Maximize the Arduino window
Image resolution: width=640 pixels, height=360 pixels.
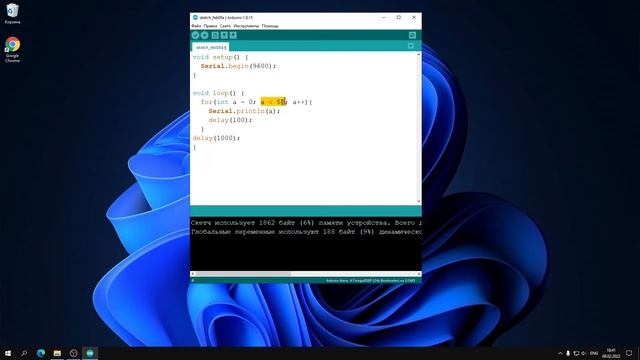[399, 18]
